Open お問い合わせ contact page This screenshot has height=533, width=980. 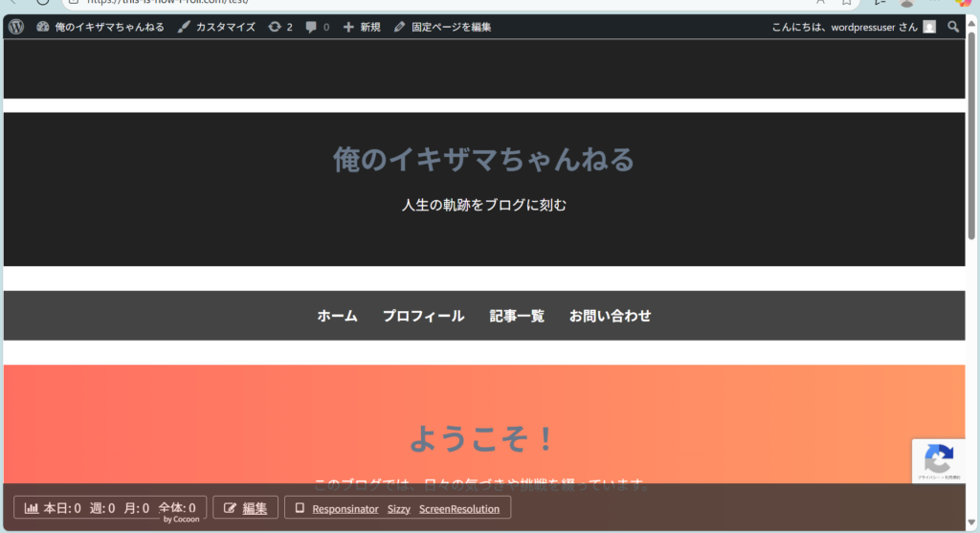pos(610,316)
